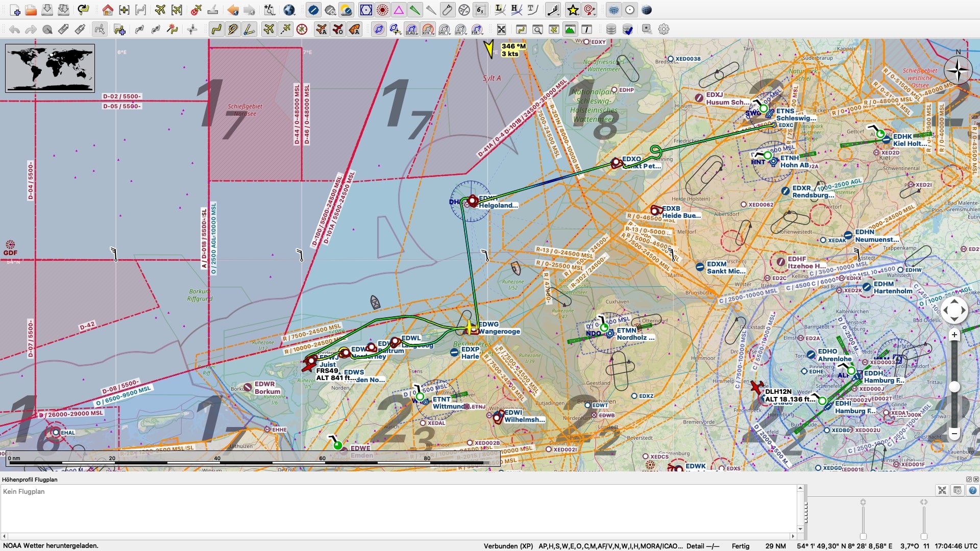980x551 pixels.
Task: Toggle NDB stations display
Action: point(382,10)
